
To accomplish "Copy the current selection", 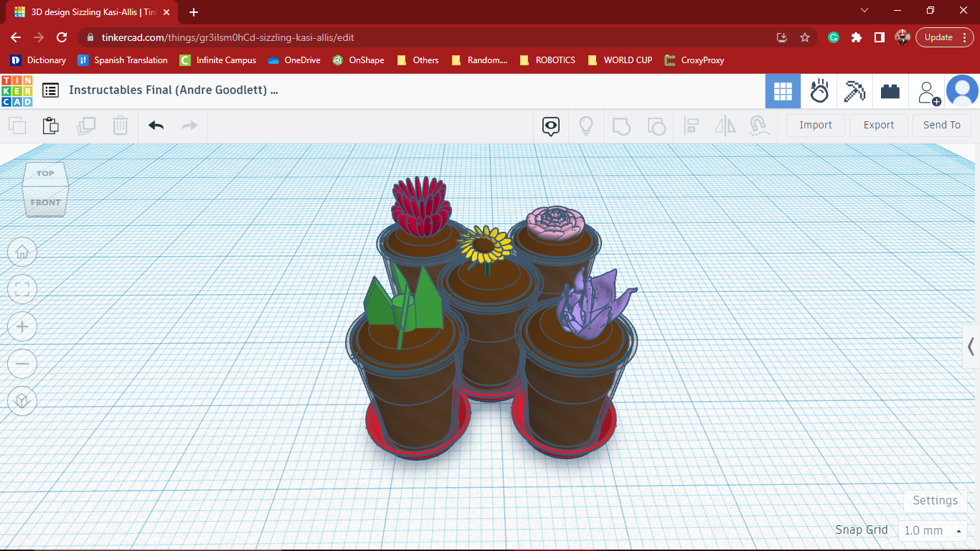I will tap(17, 125).
